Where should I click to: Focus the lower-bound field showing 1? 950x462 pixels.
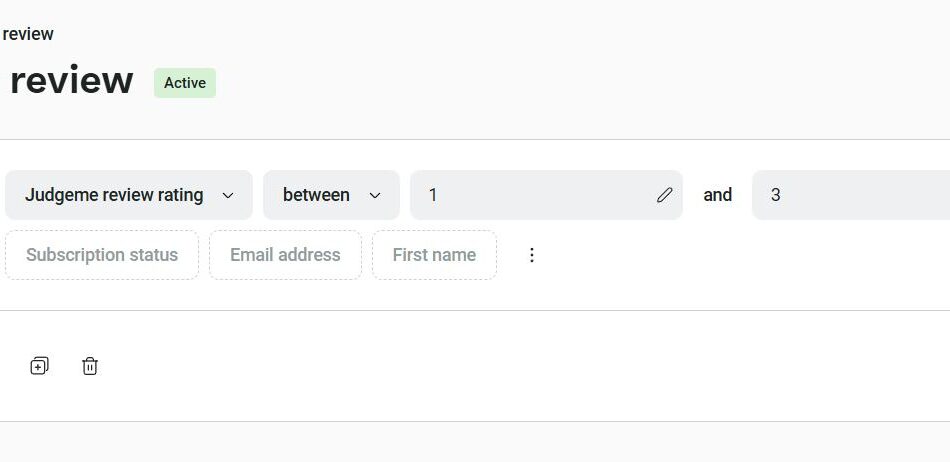pyautogui.click(x=535, y=195)
